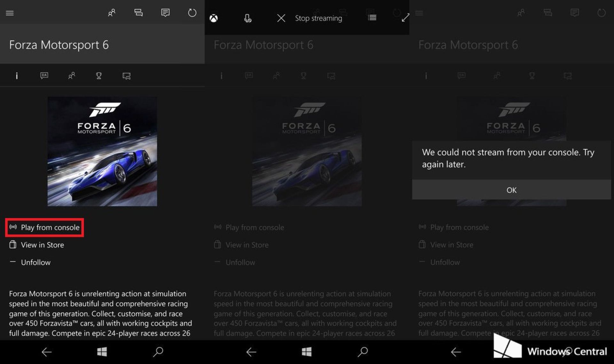Open the party chat icon in top bar

(x=138, y=13)
